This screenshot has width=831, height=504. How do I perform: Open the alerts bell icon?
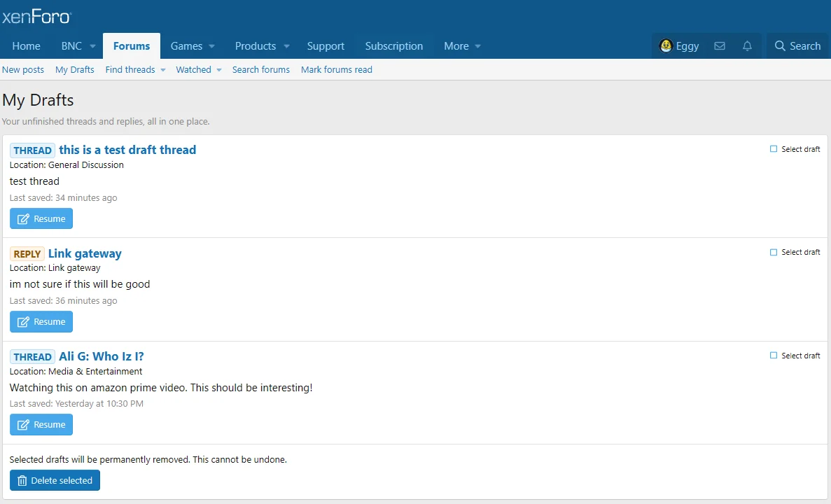[747, 46]
